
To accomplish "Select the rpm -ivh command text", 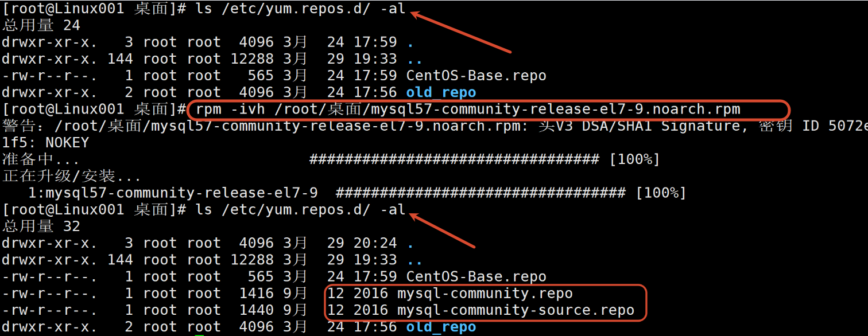I will point(468,110).
